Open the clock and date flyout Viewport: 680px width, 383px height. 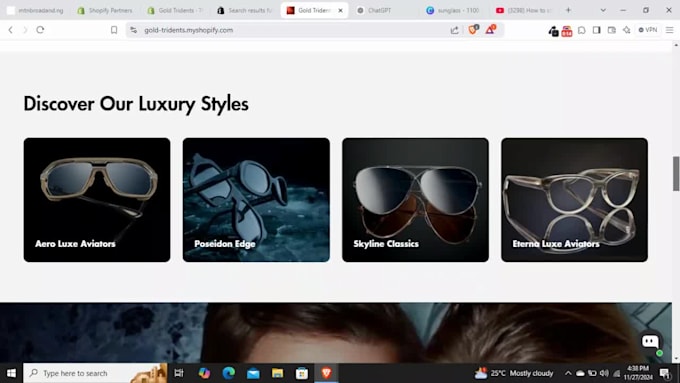point(638,373)
